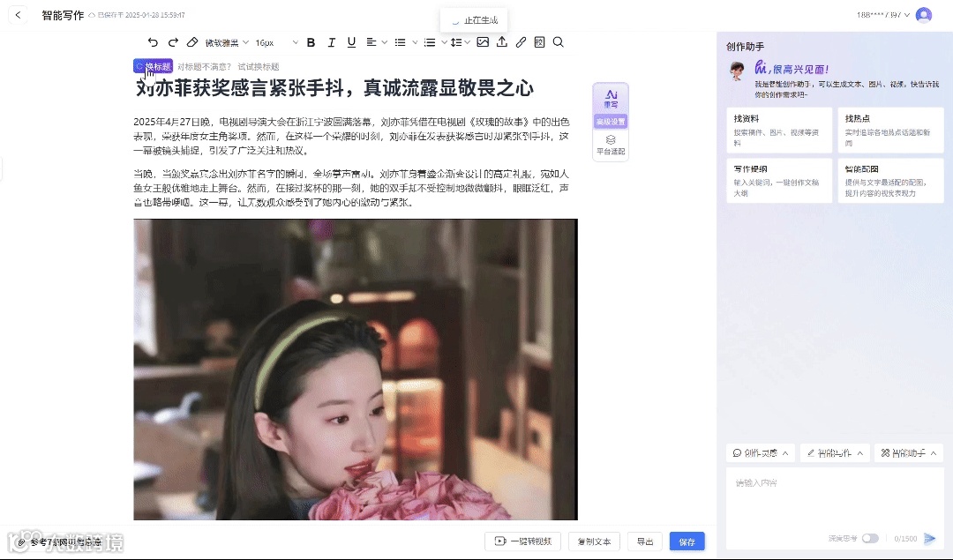This screenshot has height=560, width=953.
Task: Click the 智能写作 page title
Action: click(x=63, y=15)
